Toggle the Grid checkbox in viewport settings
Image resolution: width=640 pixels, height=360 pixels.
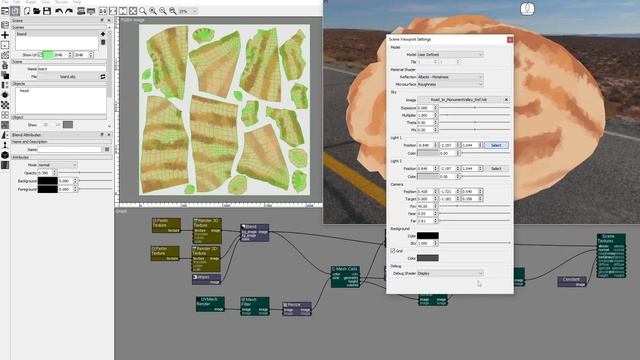pos(393,251)
